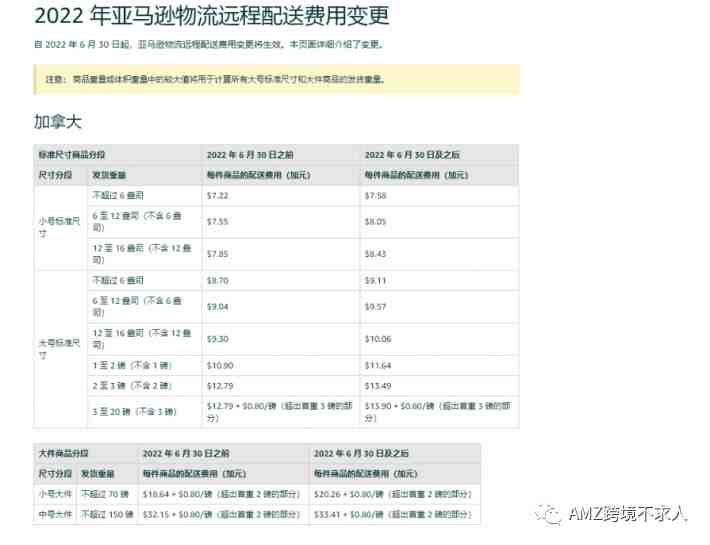This screenshot has width=710, height=545.
Task: Select the $8.70 fee value
Action: coord(217,281)
